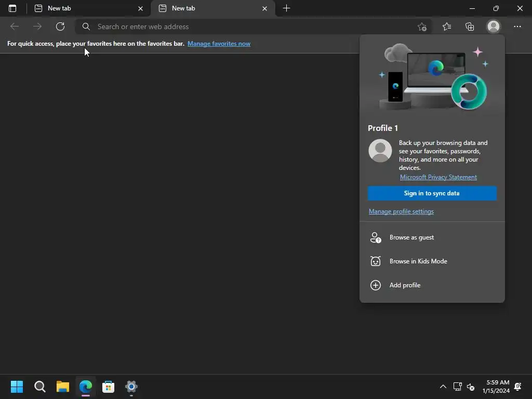Select Browse in Kids Mode
This screenshot has width=532, height=399.
[x=432, y=261]
